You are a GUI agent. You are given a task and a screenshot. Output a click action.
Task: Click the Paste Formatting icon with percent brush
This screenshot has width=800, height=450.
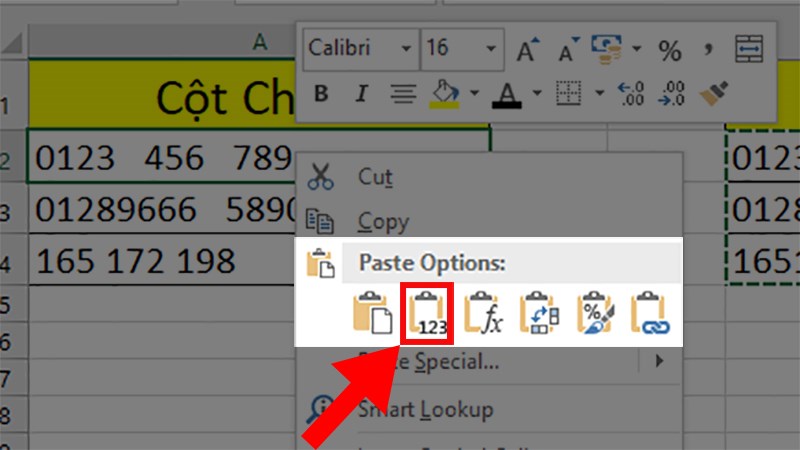(x=596, y=312)
